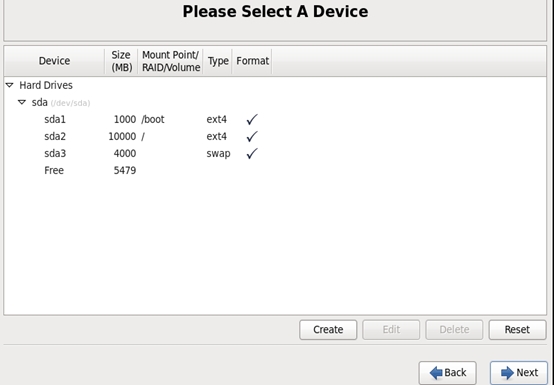Screen dimensions: 554x385
Task: Click the blue Next arrow icon
Action: [507, 373]
